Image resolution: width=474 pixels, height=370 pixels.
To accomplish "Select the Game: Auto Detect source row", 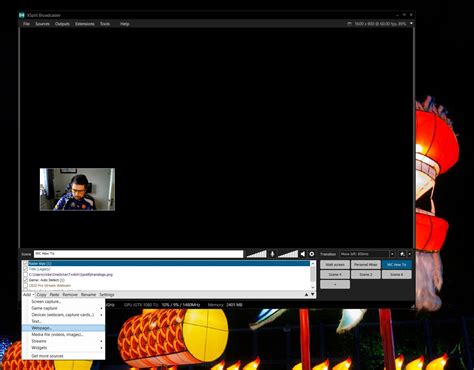I will 169,280.
